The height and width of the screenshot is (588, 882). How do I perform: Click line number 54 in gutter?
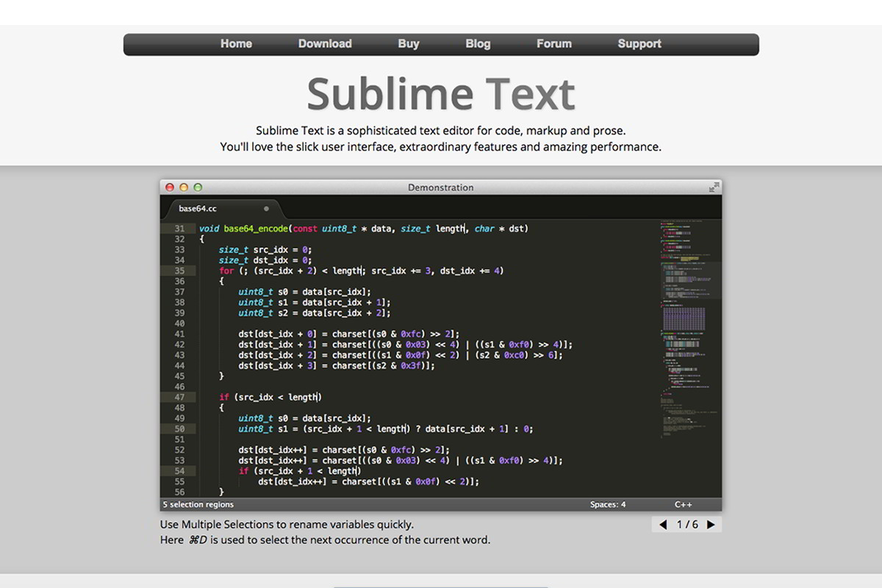[x=179, y=470]
